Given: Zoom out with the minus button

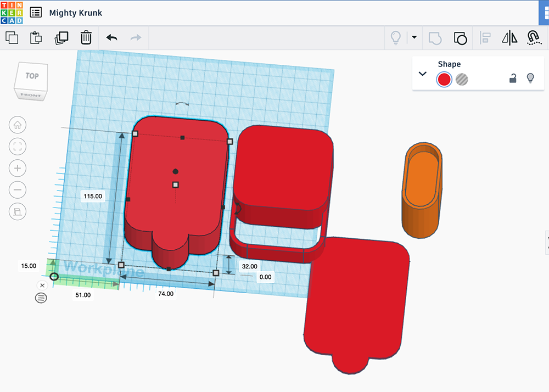Looking at the screenshot, I should click(18, 190).
